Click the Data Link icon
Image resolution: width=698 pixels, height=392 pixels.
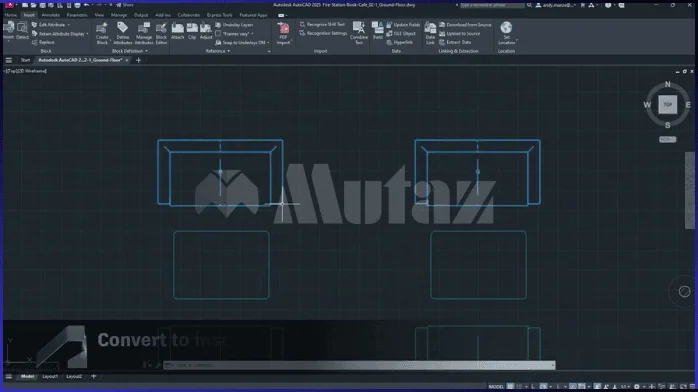coord(430,33)
